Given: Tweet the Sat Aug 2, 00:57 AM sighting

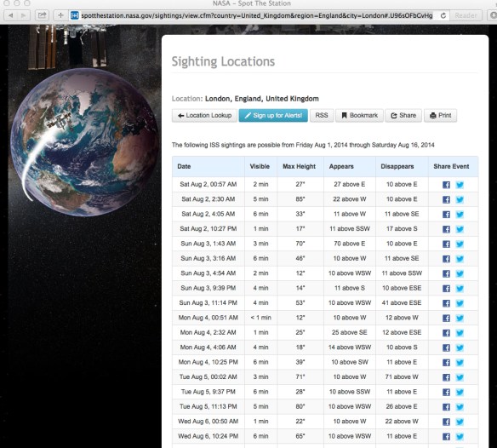Looking at the screenshot, I should coord(460,185).
